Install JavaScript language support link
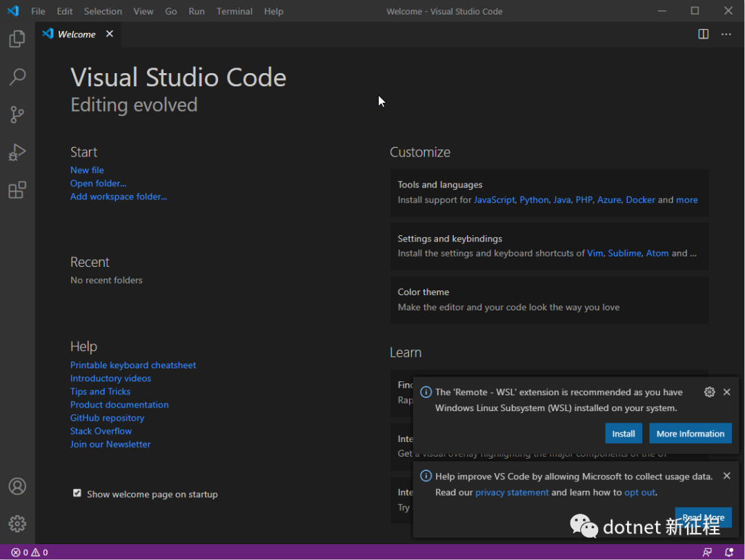The height and width of the screenshot is (560, 745). coord(494,200)
